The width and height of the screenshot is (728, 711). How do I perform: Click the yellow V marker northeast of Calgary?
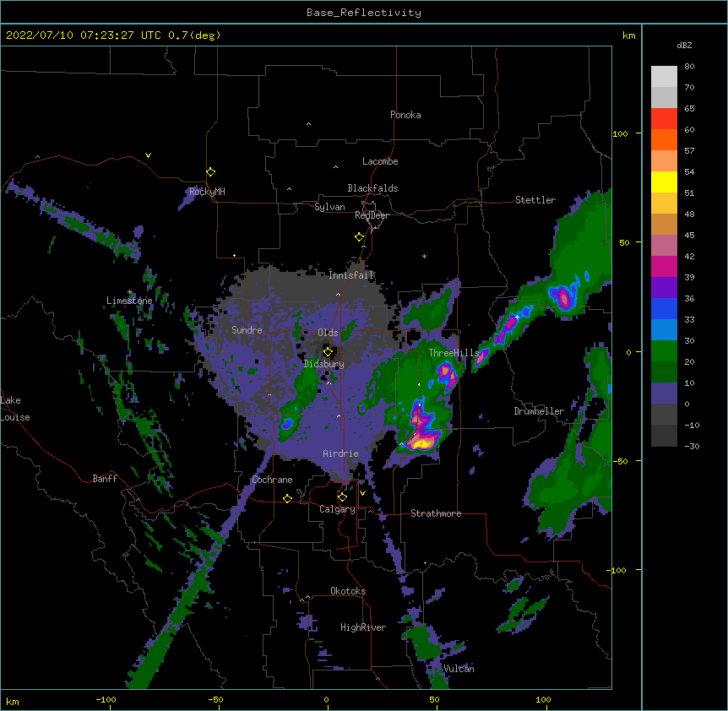click(362, 493)
